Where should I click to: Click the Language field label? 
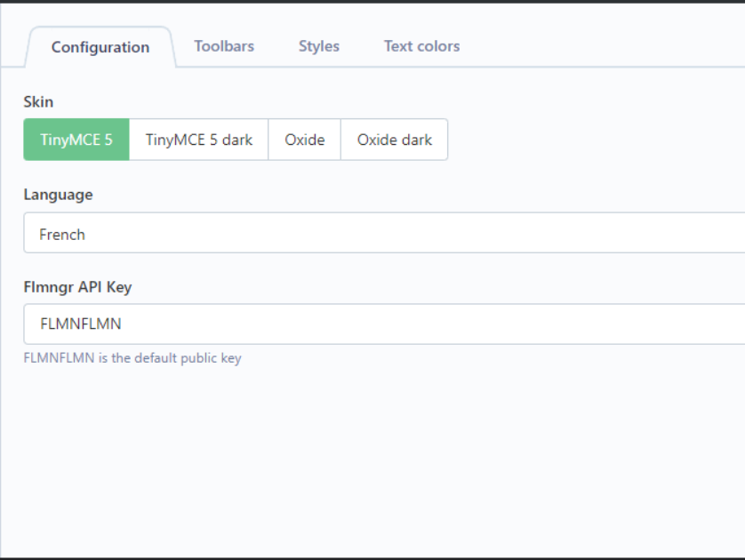59,195
